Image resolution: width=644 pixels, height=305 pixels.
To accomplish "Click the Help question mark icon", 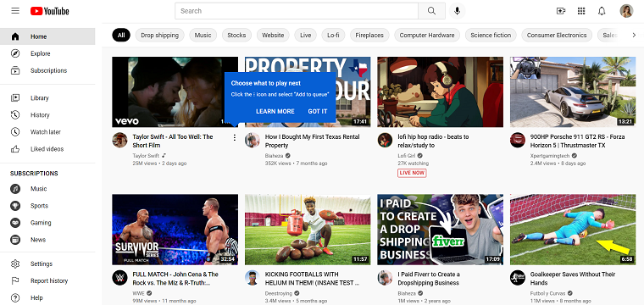I will pos(15,297).
